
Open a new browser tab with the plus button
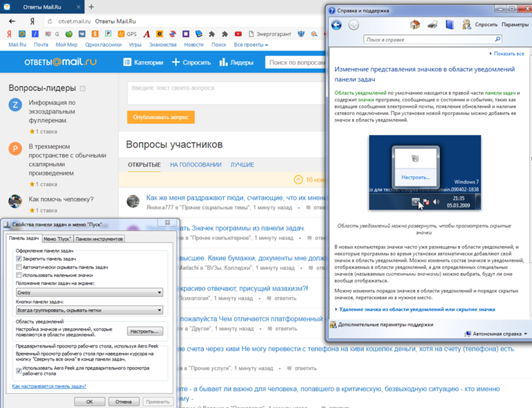click(91, 7)
